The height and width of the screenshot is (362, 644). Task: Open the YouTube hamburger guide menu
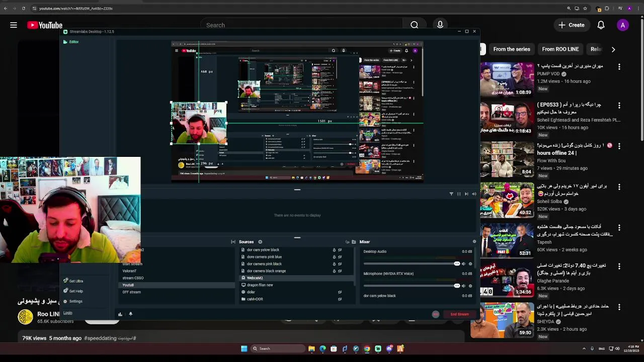tap(14, 25)
